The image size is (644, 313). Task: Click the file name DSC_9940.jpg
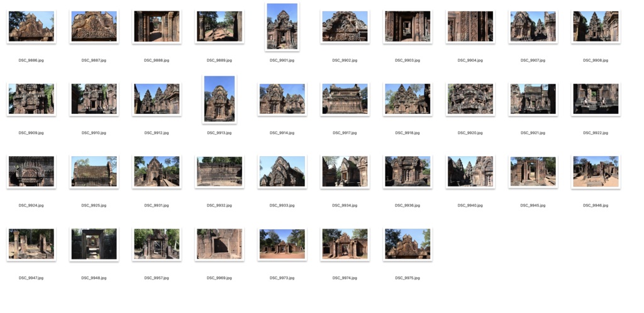pos(470,205)
